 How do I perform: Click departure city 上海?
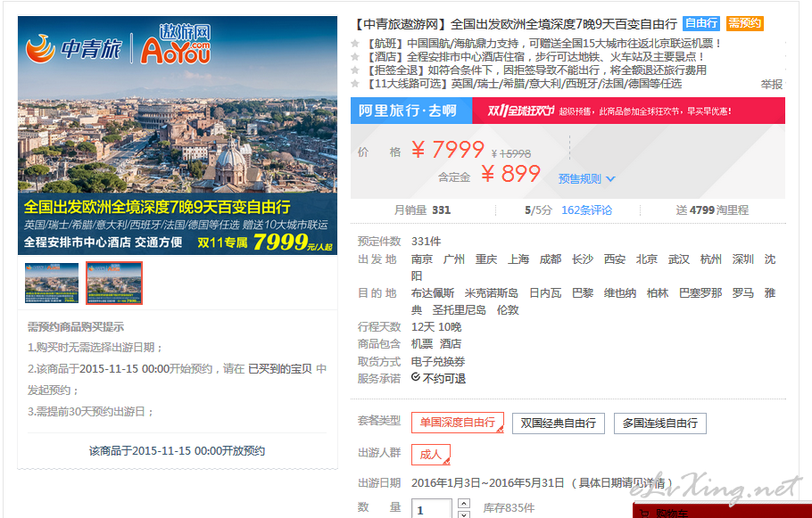tap(518, 259)
